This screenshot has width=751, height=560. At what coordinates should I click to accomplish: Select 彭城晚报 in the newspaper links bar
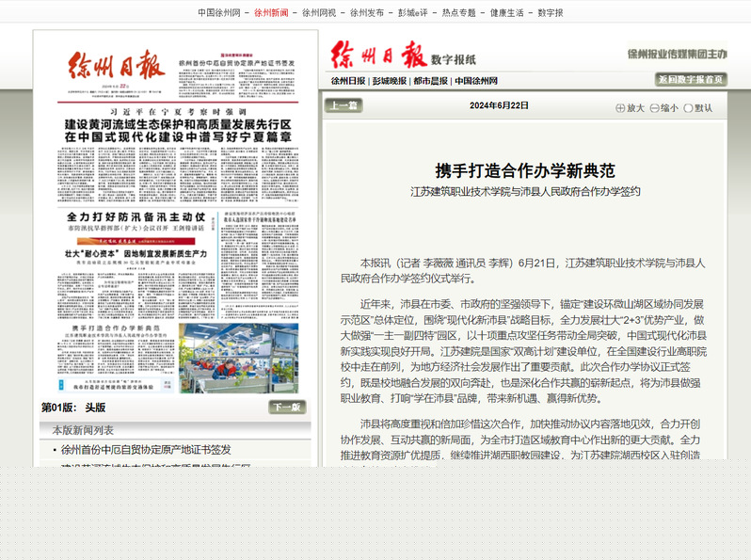(390, 81)
